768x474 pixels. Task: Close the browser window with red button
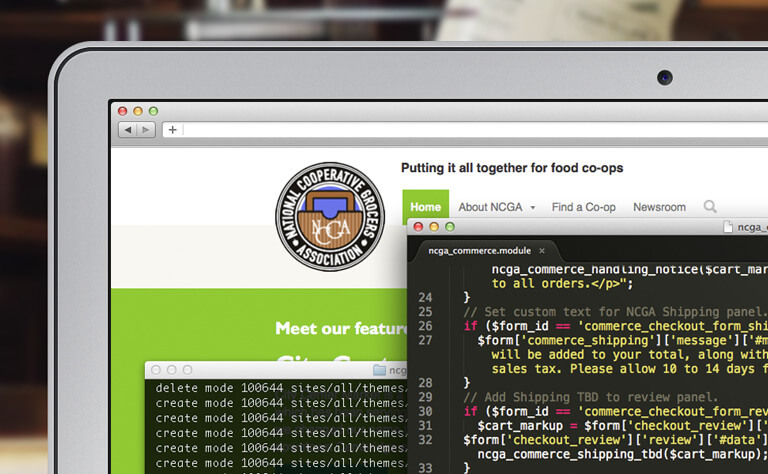(122, 111)
